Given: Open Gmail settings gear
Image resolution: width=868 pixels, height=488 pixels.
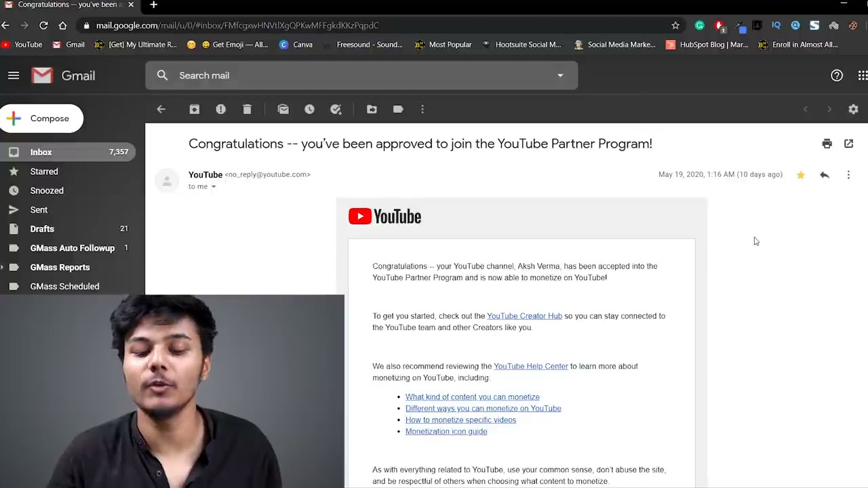Looking at the screenshot, I should (853, 109).
